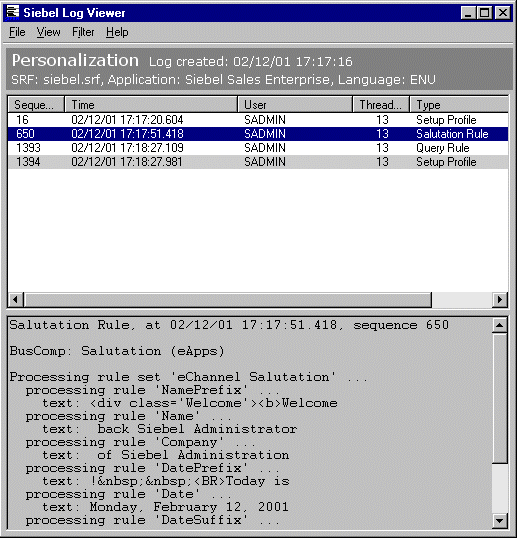Click the list's right scroll arrow

pos(500,300)
